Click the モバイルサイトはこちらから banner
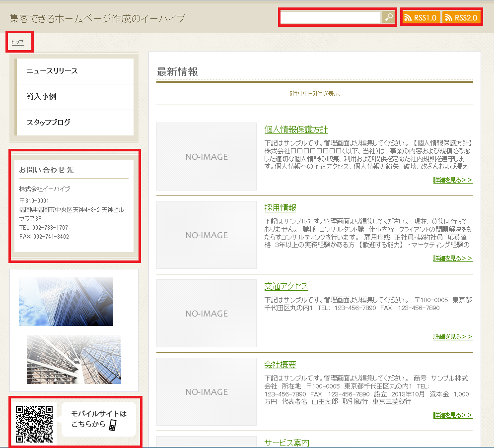The width and height of the screenshot is (494, 448). point(98,419)
